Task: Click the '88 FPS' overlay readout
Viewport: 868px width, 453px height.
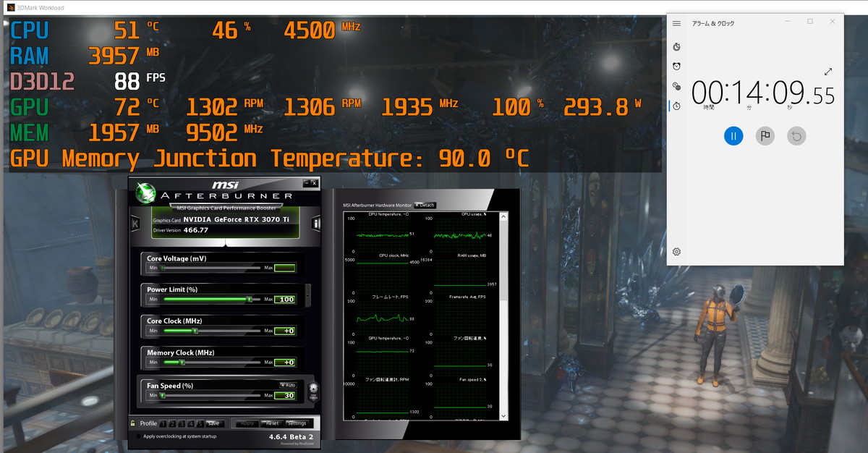Action: click(x=140, y=81)
